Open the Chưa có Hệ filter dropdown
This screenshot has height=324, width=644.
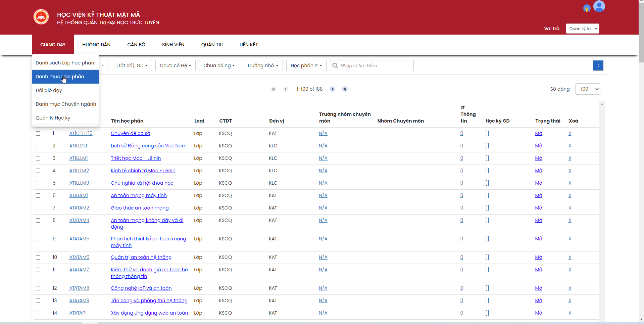(175, 65)
